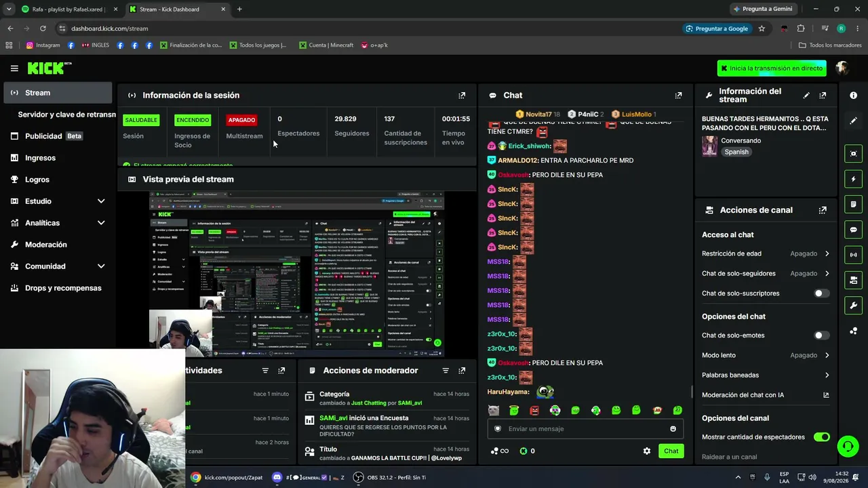Pop out the Acciones de moderador panel
The image size is (868, 488).
click(x=462, y=371)
